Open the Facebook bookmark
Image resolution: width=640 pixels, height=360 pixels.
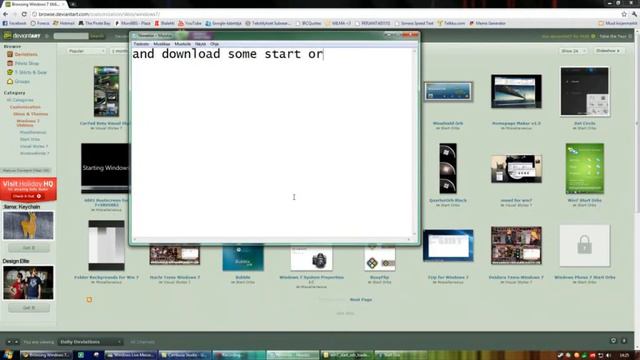[15, 23]
